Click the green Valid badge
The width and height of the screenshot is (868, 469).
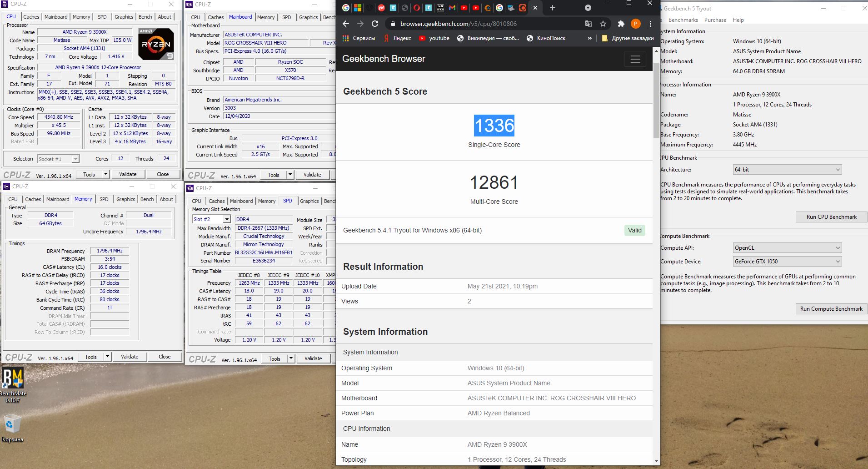tap(634, 230)
